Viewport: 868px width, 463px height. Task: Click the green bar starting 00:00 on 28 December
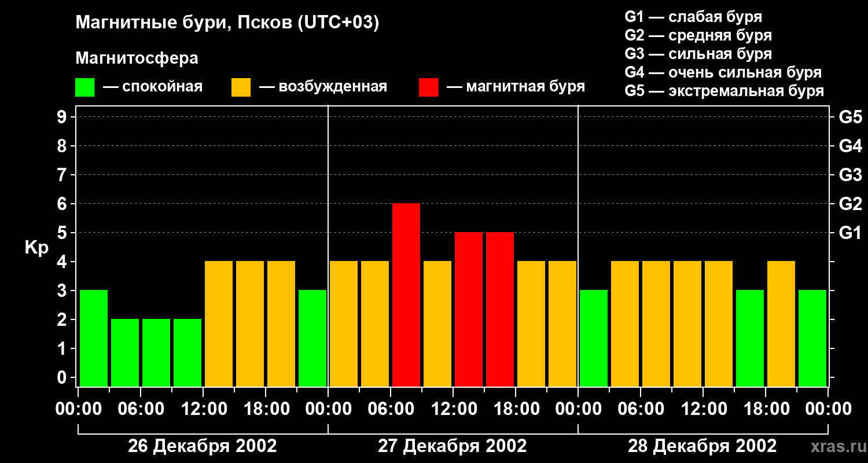[x=594, y=338]
